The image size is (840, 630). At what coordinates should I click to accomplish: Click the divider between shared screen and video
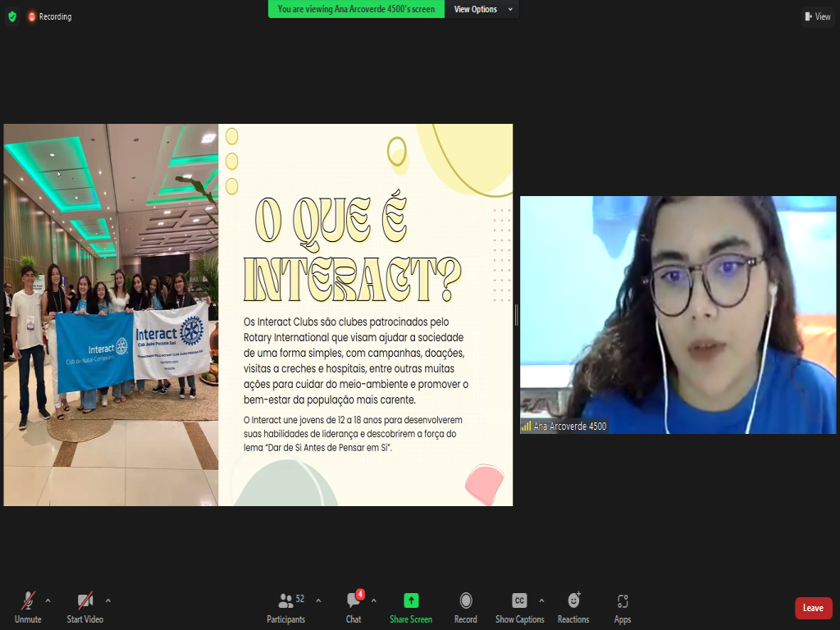coord(516,315)
